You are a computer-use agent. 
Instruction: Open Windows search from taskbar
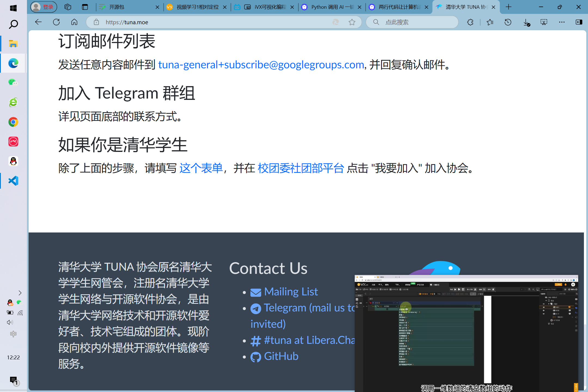[13, 24]
